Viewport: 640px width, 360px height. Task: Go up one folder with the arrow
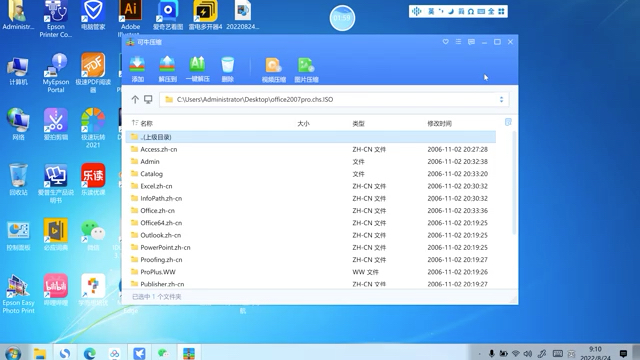tap(135, 99)
